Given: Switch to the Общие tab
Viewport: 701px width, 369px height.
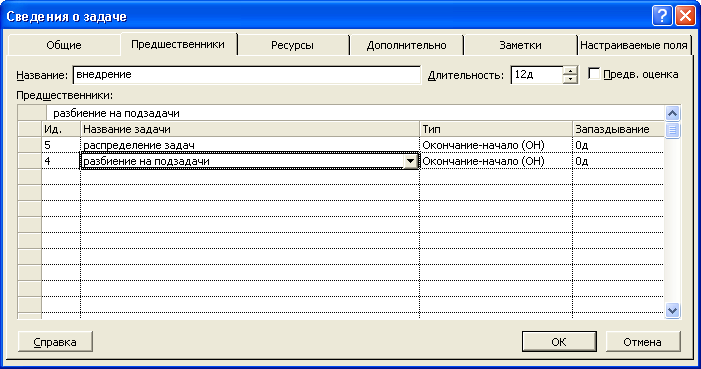Looking at the screenshot, I should (x=64, y=45).
